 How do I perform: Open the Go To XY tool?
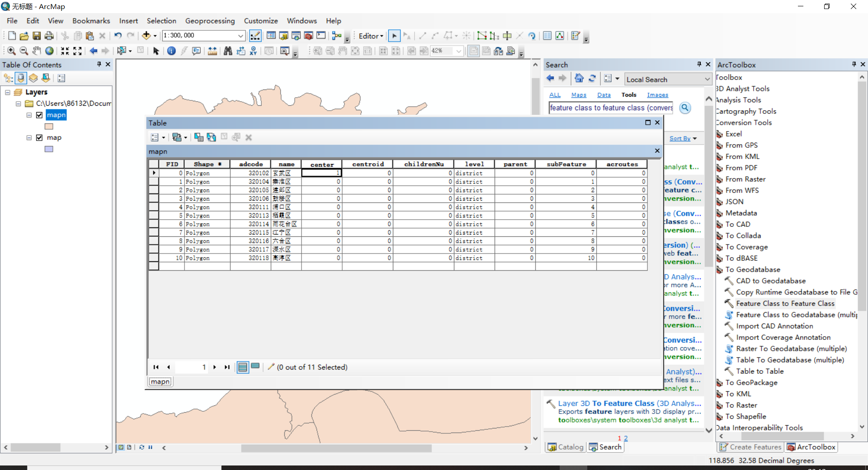(253, 51)
